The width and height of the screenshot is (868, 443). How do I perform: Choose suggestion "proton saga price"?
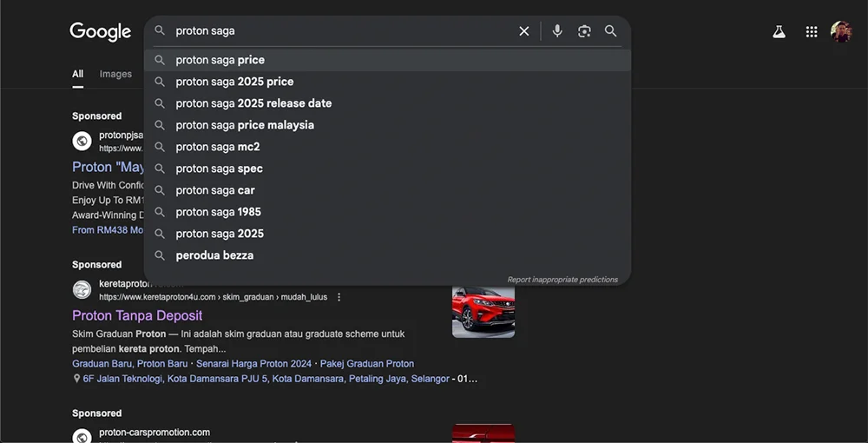click(220, 60)
